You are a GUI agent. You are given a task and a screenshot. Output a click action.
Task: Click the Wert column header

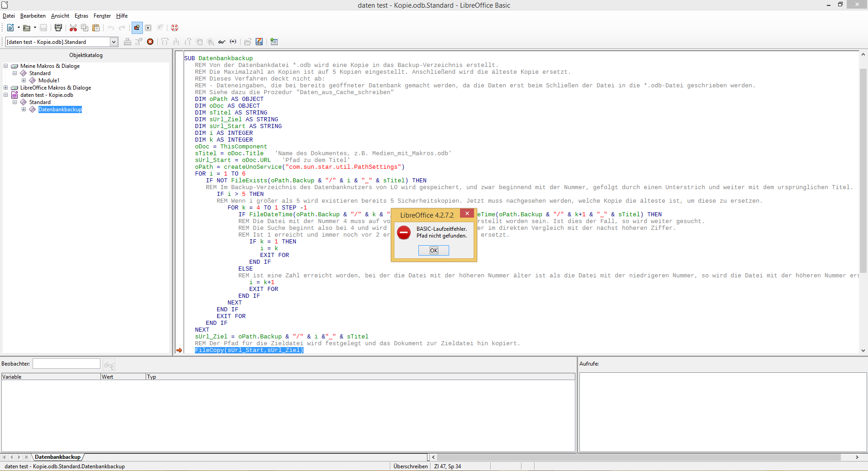point(123,376)
